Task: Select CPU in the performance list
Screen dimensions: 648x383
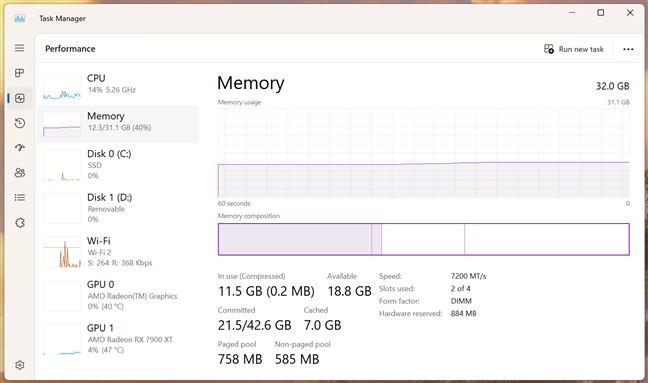Action: point(118,86)
